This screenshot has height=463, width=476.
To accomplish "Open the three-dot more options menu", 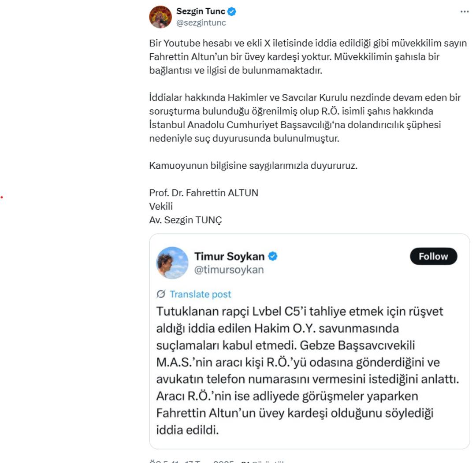I will 465,11.
